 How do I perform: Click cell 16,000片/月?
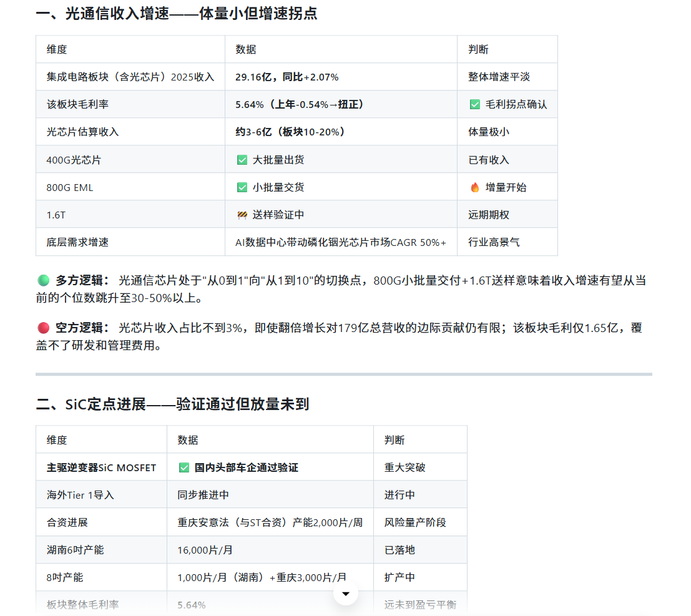point(270,550)
